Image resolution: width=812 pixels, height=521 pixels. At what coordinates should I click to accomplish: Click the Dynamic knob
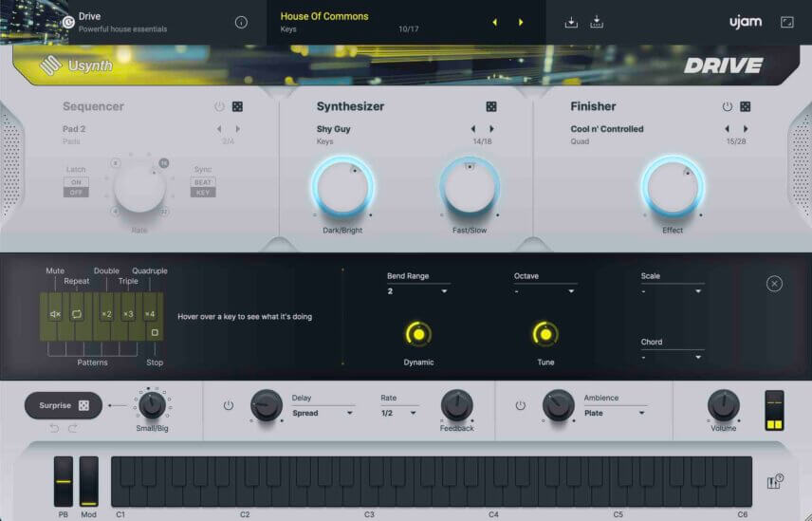tap(418, 335)
